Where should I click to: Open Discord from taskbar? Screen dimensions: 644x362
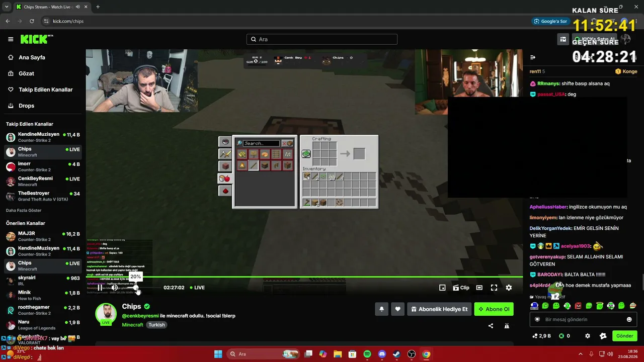tap(382, 354)
